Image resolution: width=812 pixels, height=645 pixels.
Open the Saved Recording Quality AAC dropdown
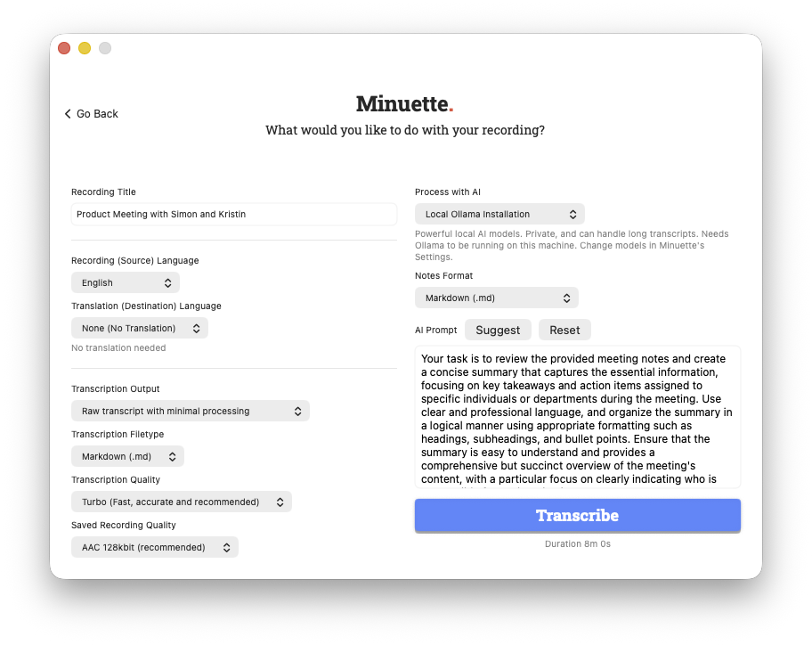point(155,548)
